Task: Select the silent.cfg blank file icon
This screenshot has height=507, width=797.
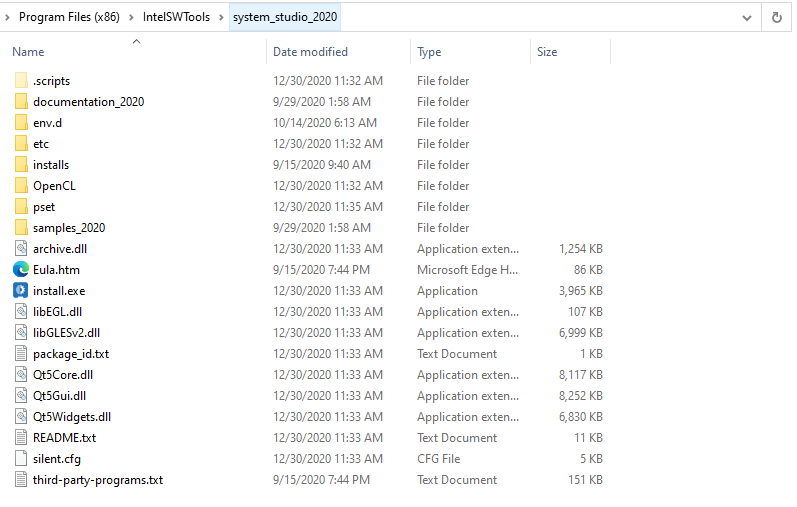Action: coord(21,459)
